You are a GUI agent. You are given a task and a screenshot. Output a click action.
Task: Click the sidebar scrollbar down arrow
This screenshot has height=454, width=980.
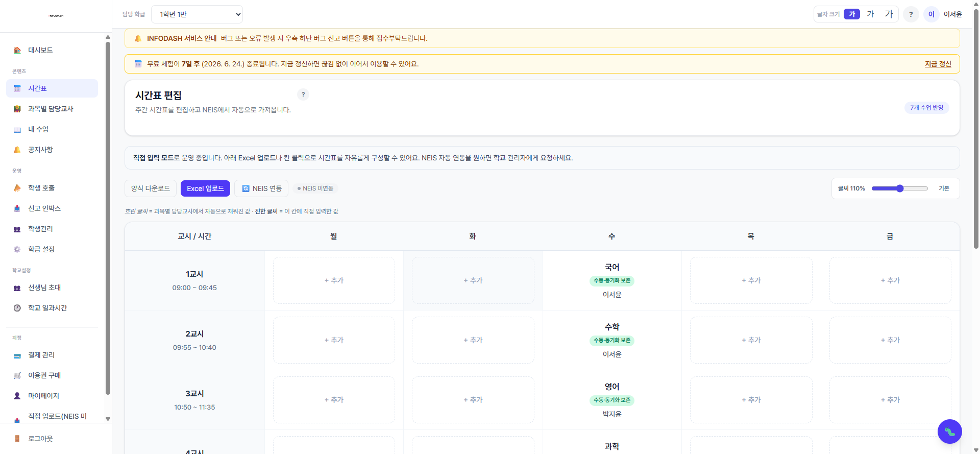[108, 419]
